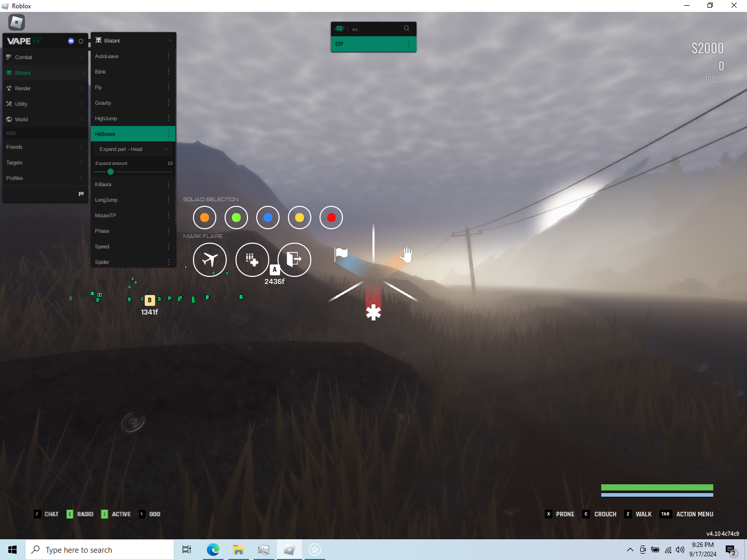
Task: Open options dots for AutoLeave module
Action: tap(169, 56)
